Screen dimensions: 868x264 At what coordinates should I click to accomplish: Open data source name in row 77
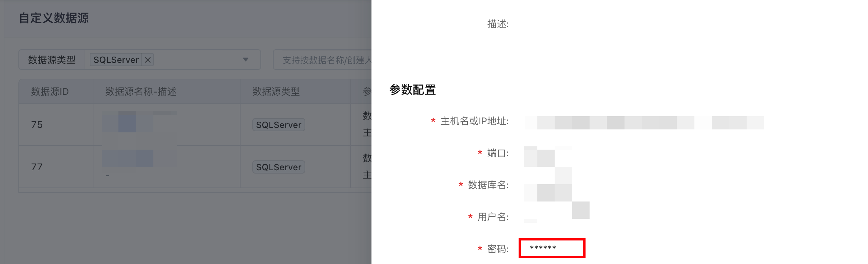pyautogui.click(x=128, y=158)
